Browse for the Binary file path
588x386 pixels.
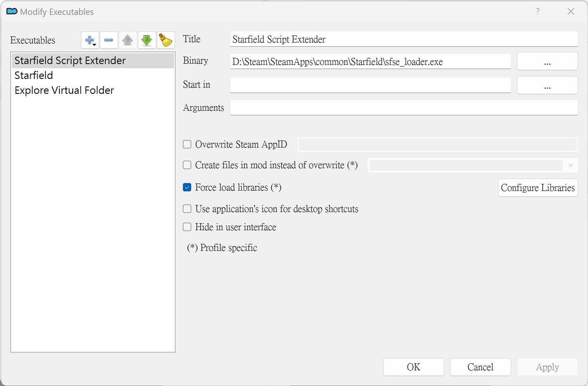pyautogui.click(x=547, y=62)
